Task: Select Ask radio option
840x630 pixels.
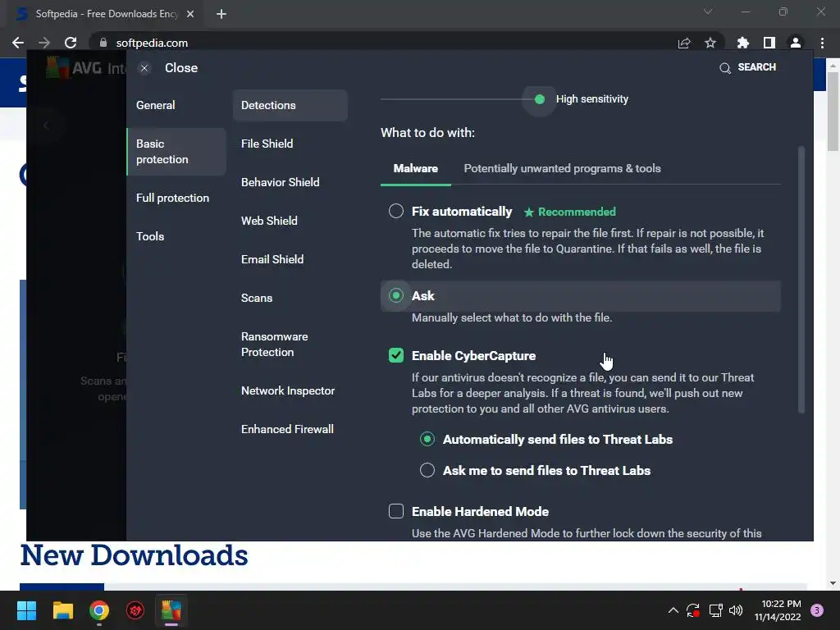Action: pyautogui.click(x=396, y=295)
